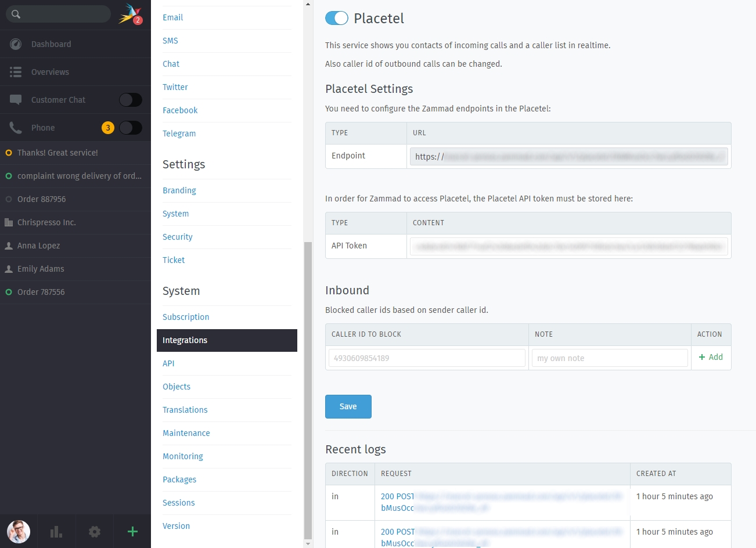The height and width of the screenshot is (548, 756).
Task: Click the Phone handset icon
Action: 16,128
